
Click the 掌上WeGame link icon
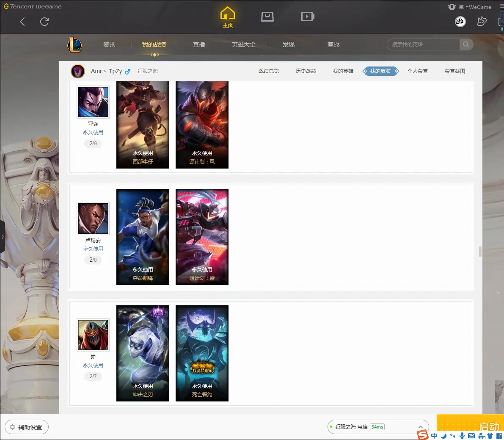[452, 7]
